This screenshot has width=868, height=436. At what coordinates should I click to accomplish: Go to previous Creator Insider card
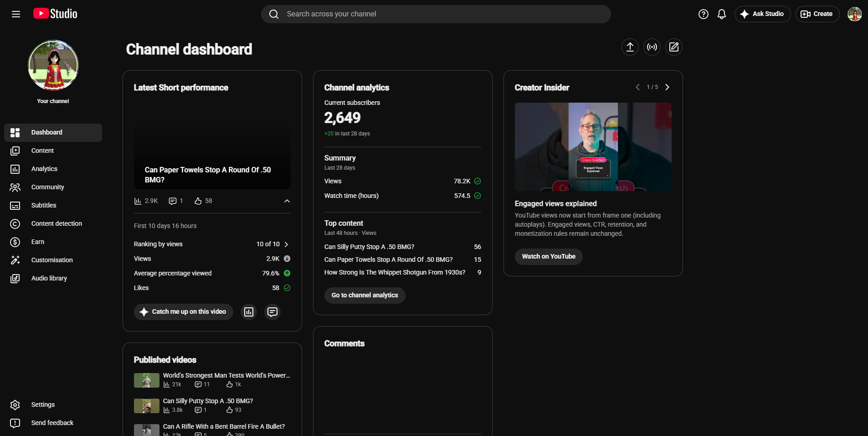click(x=637, y=87)
